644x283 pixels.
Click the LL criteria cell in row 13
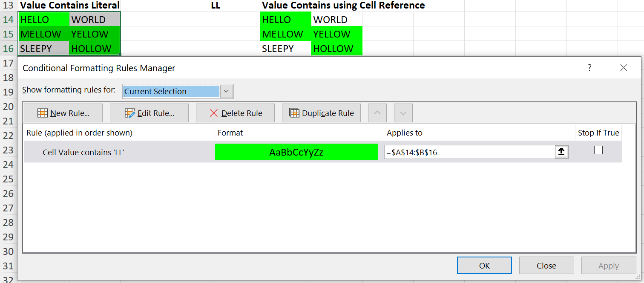(216, 6)
